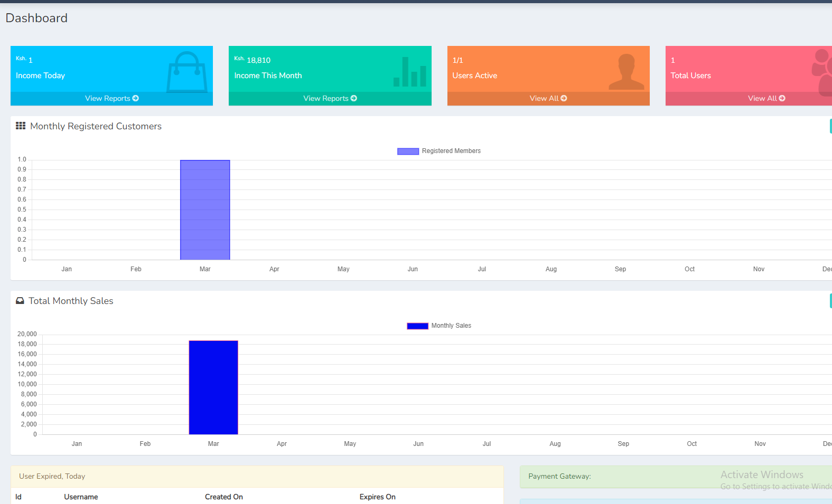Toggle the Monthly Sales legend item

451,326
